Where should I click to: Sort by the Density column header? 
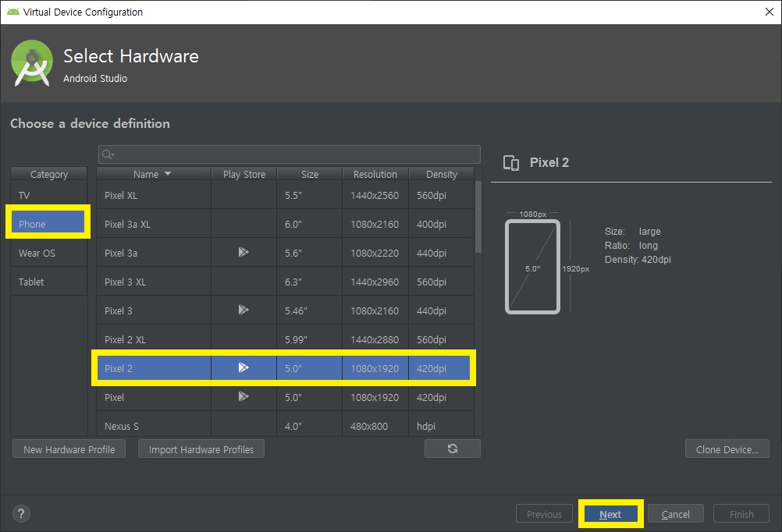442,174
